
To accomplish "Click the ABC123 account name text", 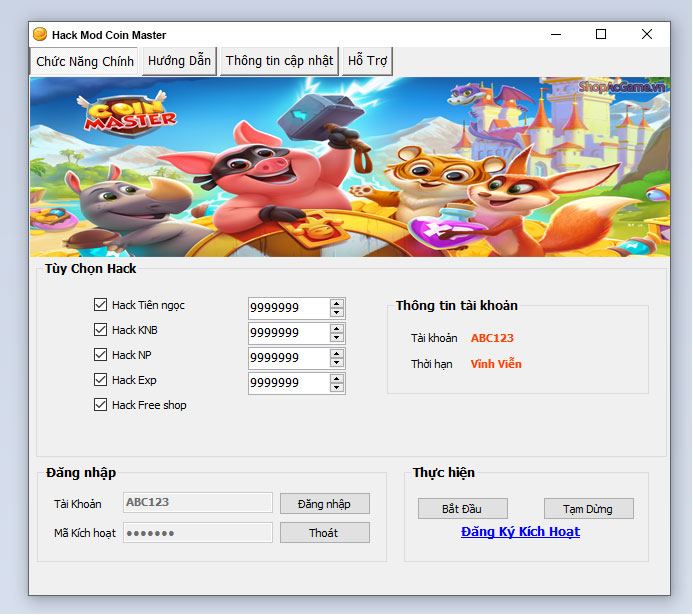I will [x=492, y=338].
